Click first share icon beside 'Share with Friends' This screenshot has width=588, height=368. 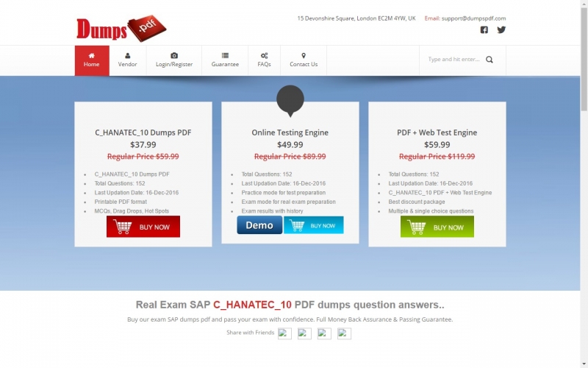pyautogui.click(x=284, y=333)
